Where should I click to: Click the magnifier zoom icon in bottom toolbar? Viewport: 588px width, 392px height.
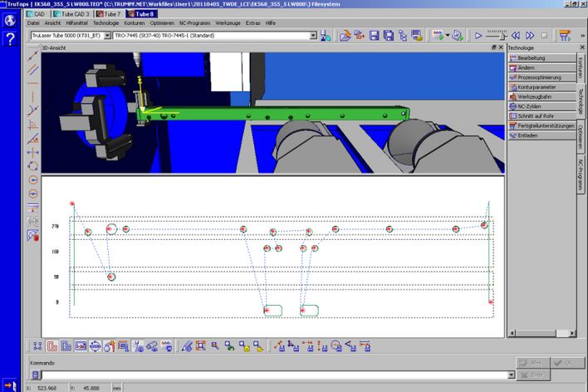(213, 345)
